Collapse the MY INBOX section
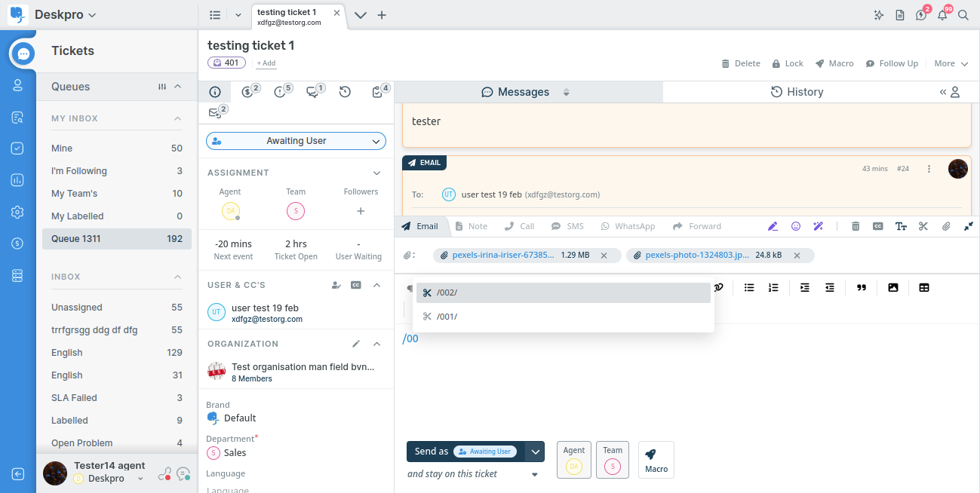980x493 pixels. [x=178, y=118]
